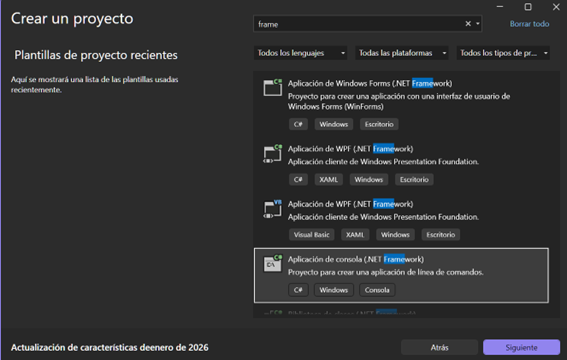
Task: Click the 'XAML' tag of C# WPF template
Action: coord(328,180)
